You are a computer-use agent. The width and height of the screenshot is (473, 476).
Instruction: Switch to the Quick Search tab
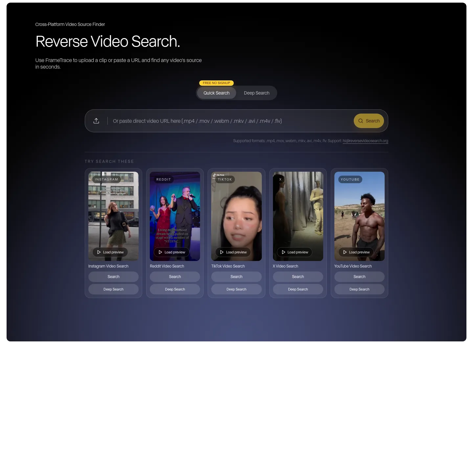[x=216, y=93]
